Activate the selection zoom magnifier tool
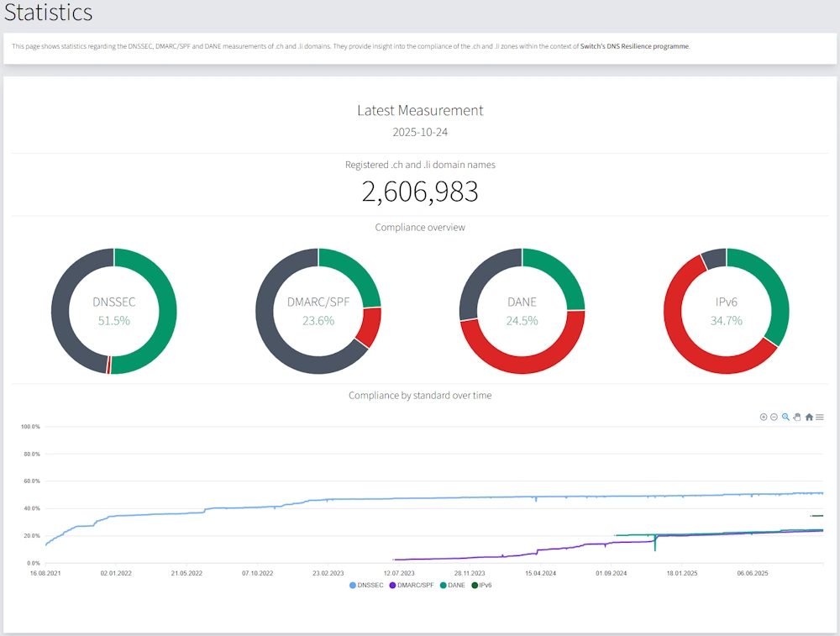 785,417
